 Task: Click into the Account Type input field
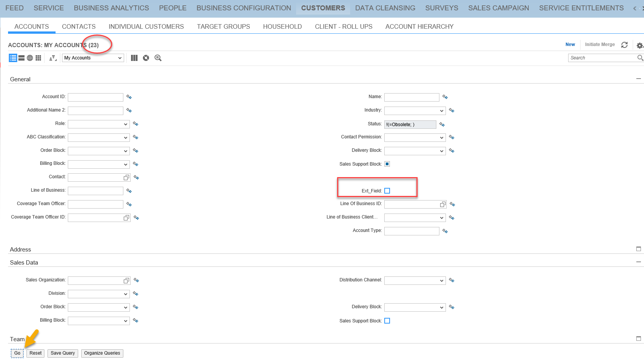tap(412, 231)
